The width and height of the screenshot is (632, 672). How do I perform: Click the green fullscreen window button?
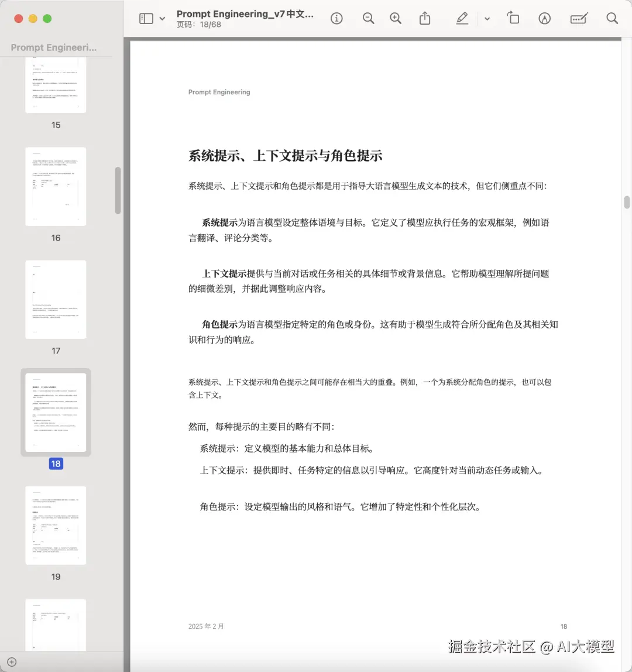point(47,18)
